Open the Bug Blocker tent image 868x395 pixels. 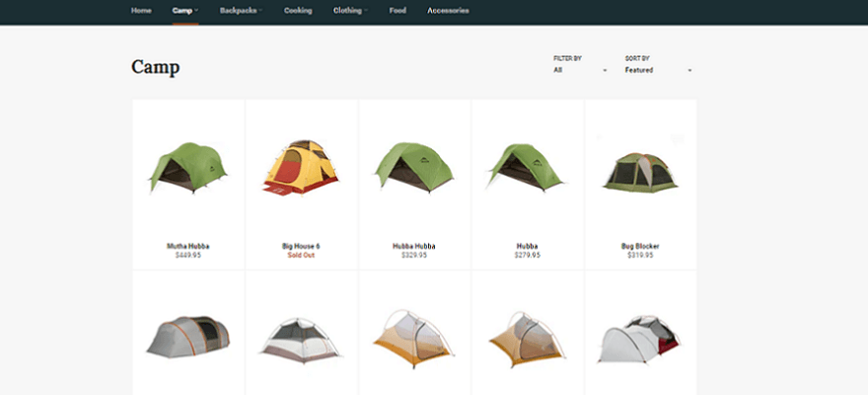coord(640,172)
